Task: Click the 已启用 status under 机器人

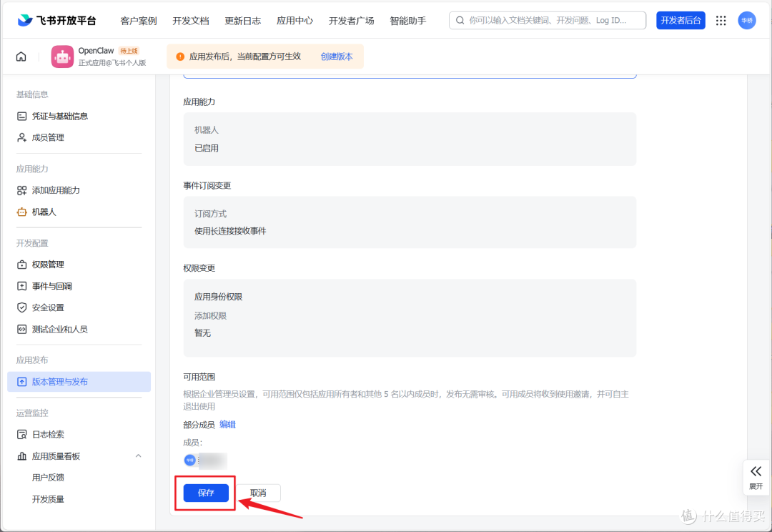Action: 207,148
